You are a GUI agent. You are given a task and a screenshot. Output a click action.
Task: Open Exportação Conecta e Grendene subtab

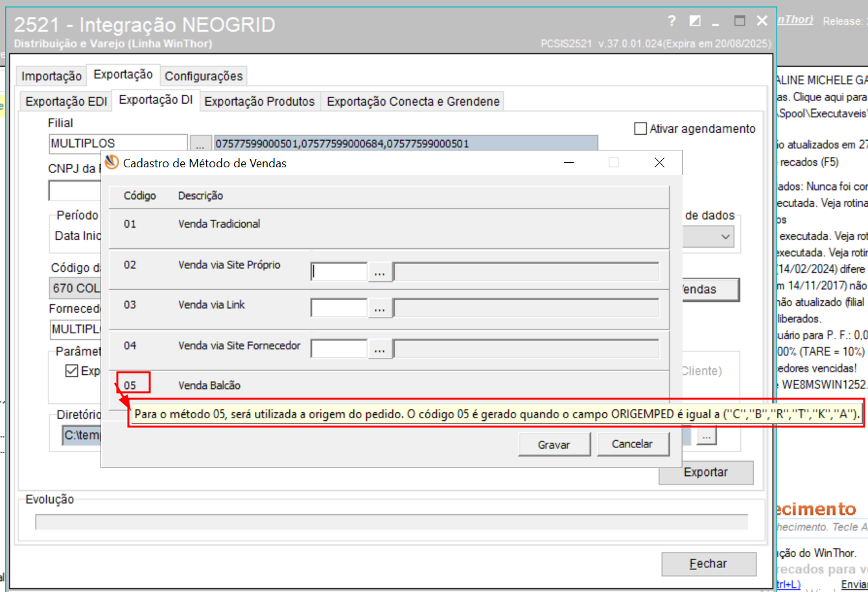(x=413, y=101)
